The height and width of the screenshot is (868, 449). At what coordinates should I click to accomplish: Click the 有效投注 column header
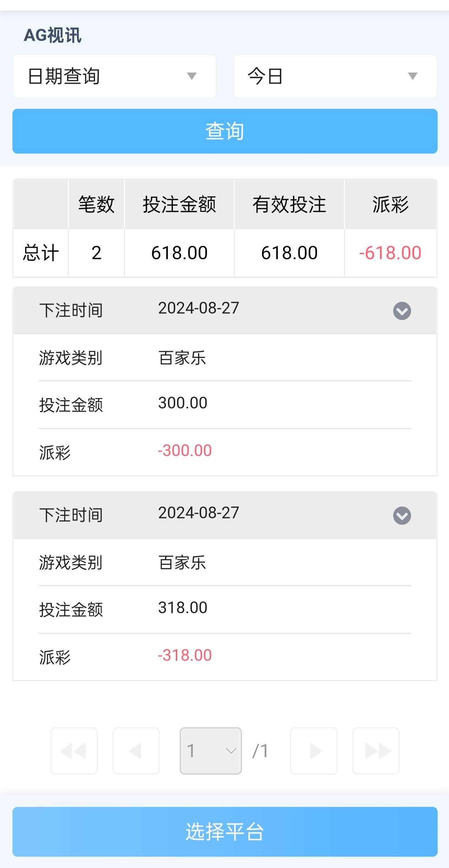[289, 204]
